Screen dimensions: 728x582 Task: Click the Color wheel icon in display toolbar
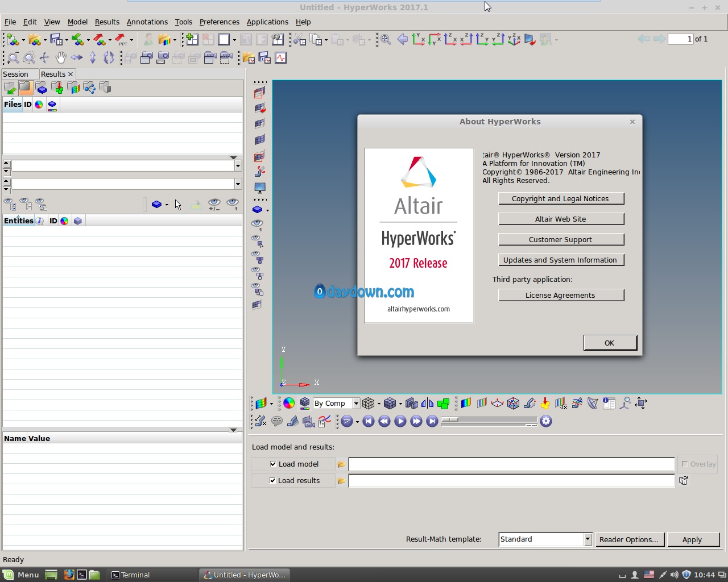click(x=289, y=403)
